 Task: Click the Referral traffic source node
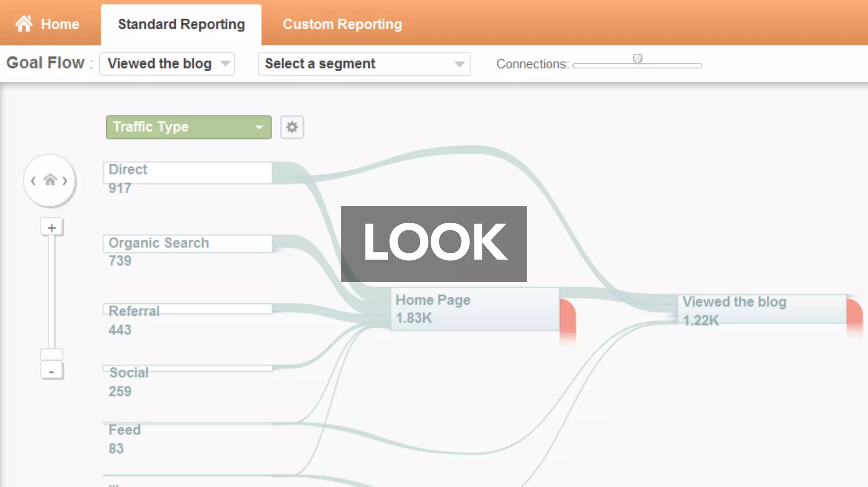pyautogui.click(x=188, y=309)
